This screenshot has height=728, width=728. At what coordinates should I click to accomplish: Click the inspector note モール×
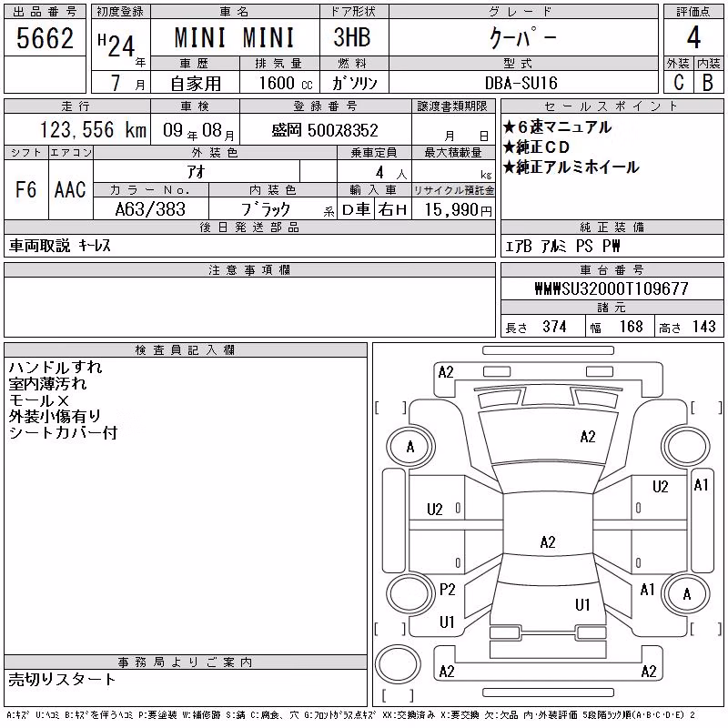(x=38, y=400)
